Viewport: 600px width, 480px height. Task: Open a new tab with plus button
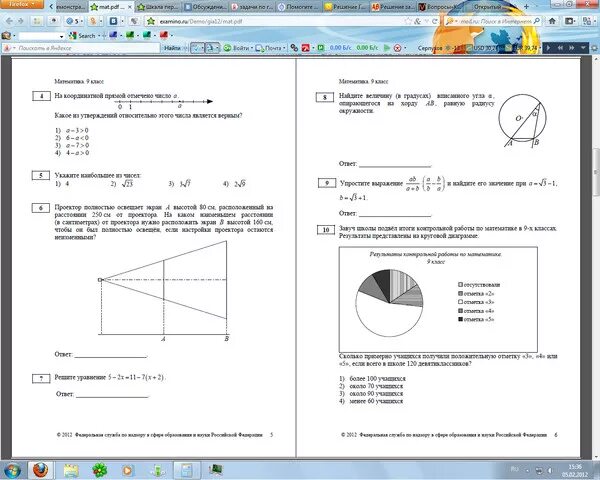527,7
